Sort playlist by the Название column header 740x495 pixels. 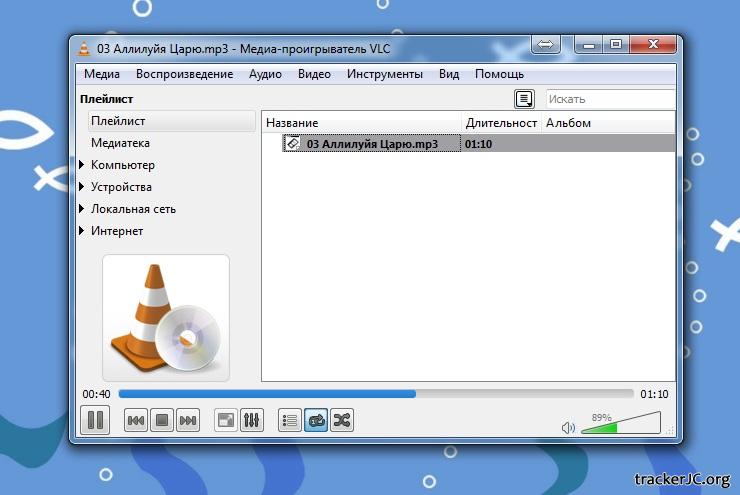coord(360,123)
